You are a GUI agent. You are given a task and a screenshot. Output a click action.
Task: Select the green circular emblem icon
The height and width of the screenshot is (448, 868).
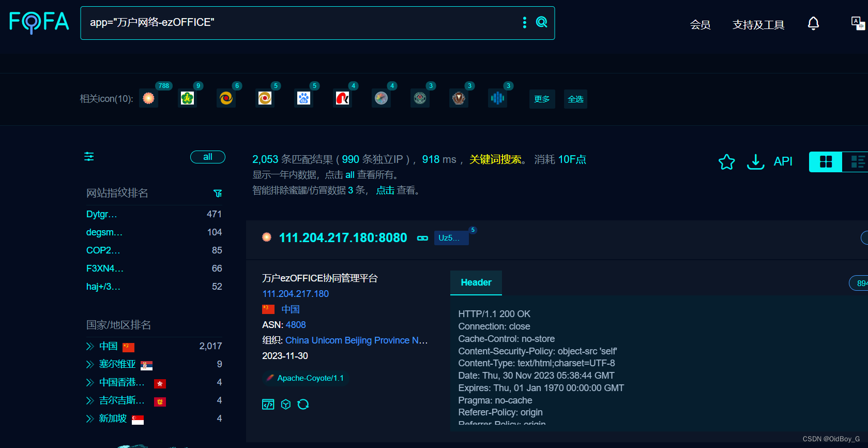pyautogui.click(x=420, y=98)
